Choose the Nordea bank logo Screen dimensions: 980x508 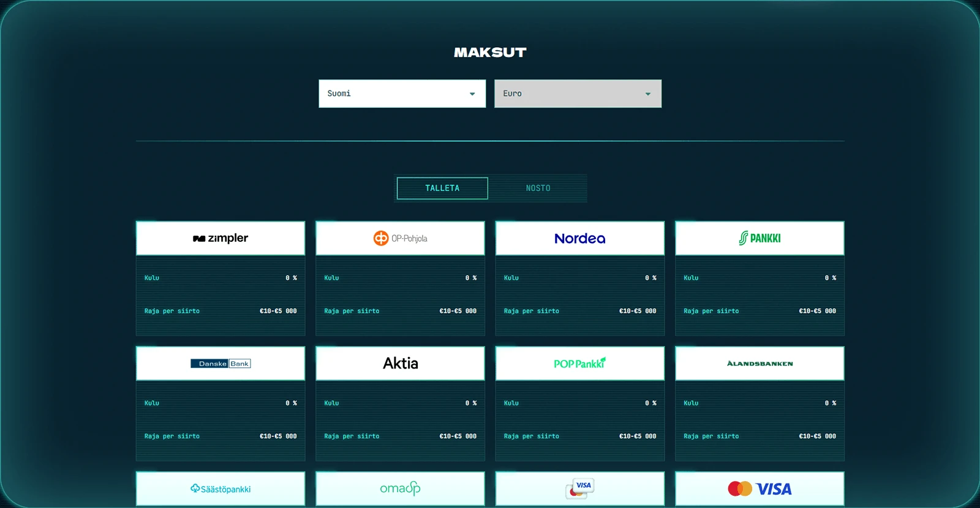click(580, 238)
